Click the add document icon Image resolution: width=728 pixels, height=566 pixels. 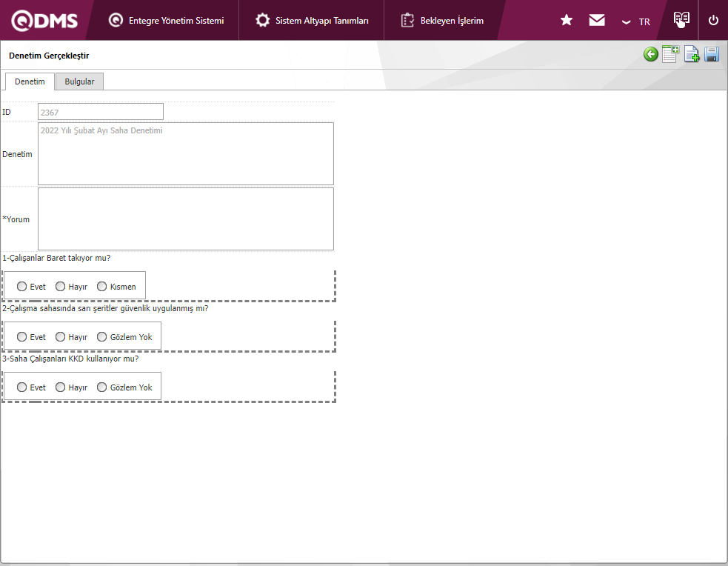click(692, 54)
